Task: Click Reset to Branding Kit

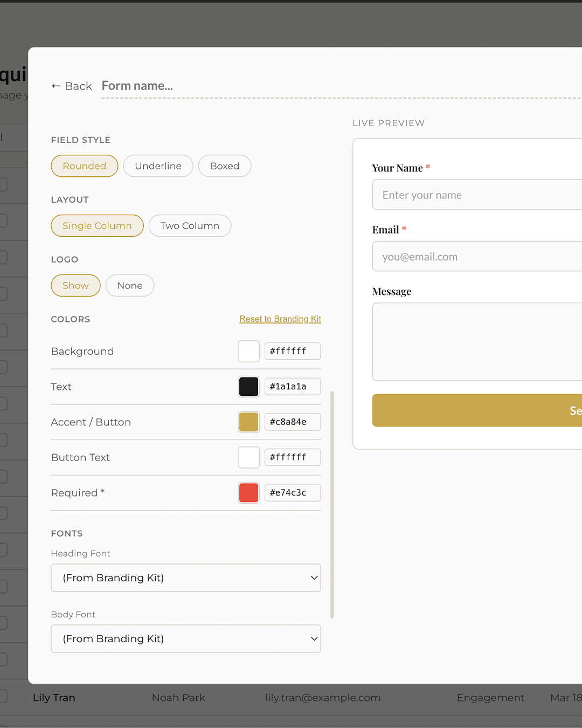Action: click(280, 319)
